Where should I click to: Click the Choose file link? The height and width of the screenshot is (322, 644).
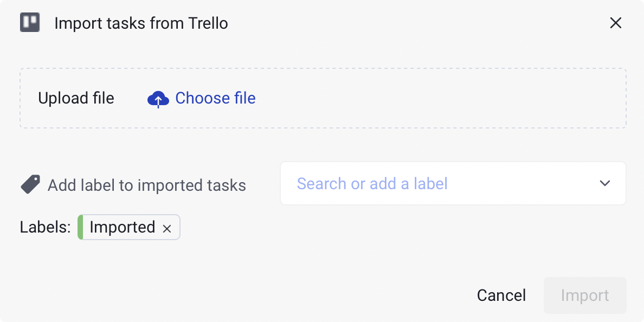215,98
